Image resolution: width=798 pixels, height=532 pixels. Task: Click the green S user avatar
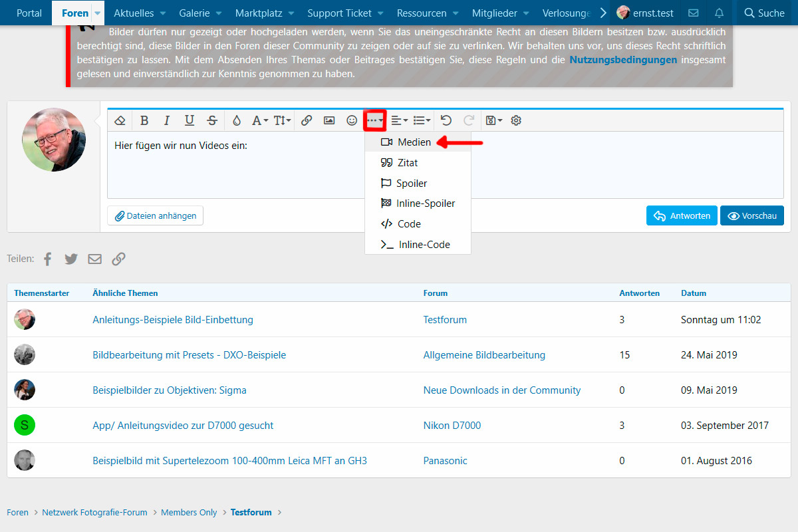25,426
